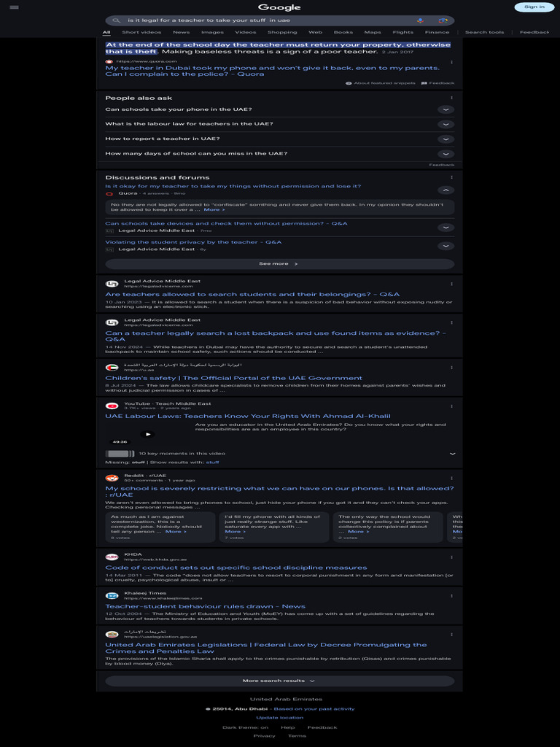
Task: Expand 'How to report a teacher in UAE?'
Action: (x=279, y=139)
